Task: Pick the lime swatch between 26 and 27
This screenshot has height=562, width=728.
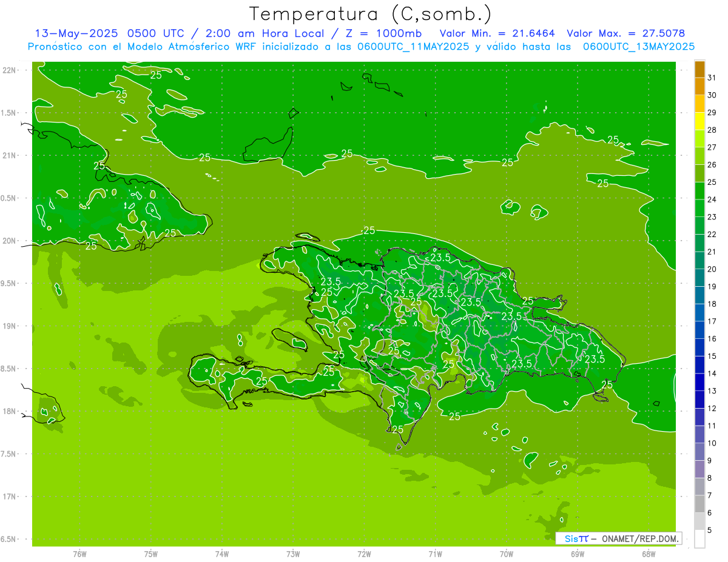Action: click(699, 156)
